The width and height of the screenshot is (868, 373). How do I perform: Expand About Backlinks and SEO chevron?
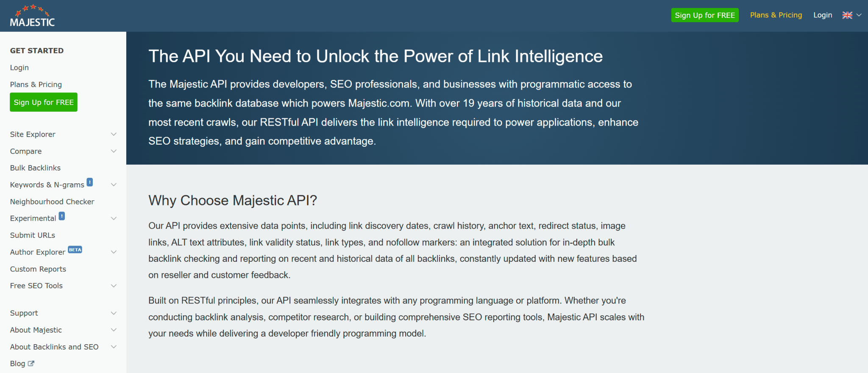pos(114,347)
